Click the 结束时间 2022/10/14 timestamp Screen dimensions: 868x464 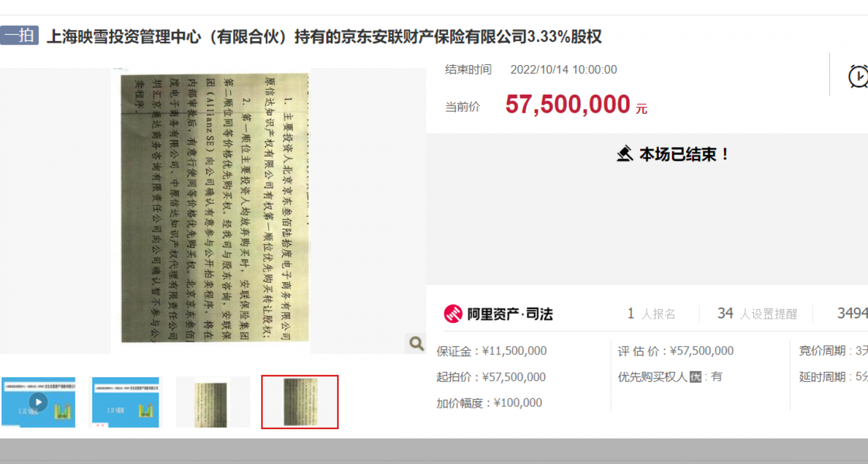pyautogui.click(x=564, y=70)
